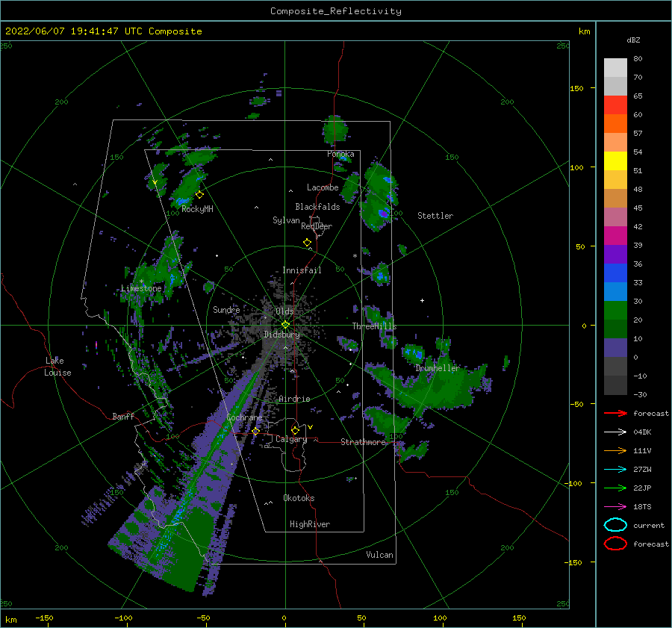Click the Sylvan label
This screenshot has width=672, height=628.
[x=286, y=220]
